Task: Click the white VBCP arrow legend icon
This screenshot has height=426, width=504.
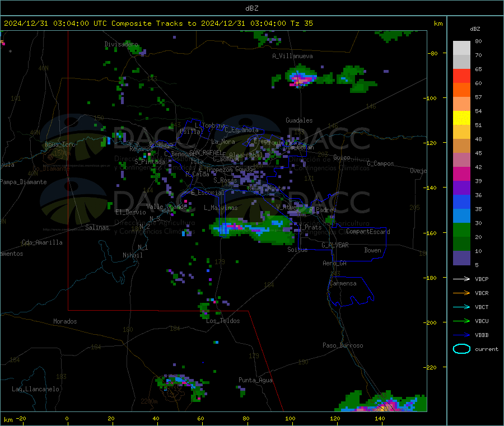Action: pyautogui.click(x=461, y=279)
